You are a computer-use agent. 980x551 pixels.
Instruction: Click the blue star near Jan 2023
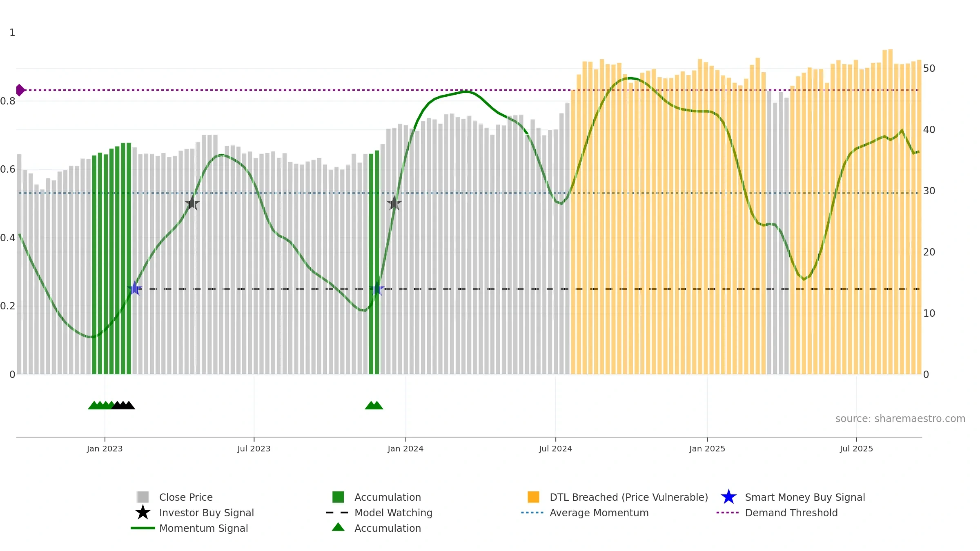(135, 289)
